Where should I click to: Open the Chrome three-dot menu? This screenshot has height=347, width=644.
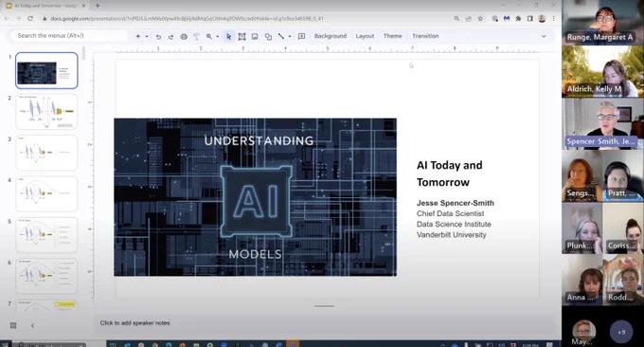[554, 19]
